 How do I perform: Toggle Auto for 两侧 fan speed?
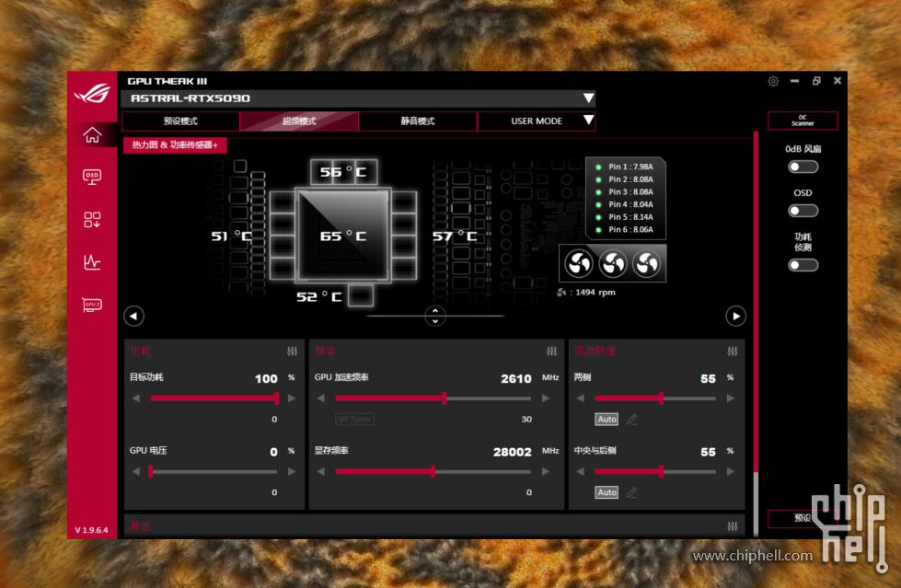[606, 420]
